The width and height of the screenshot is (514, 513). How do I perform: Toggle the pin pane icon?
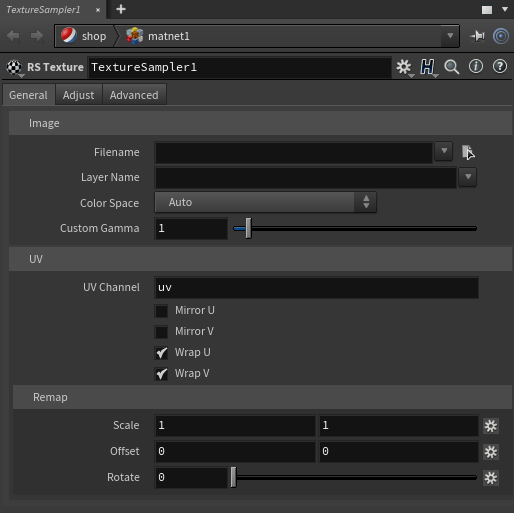pos(477,36)
